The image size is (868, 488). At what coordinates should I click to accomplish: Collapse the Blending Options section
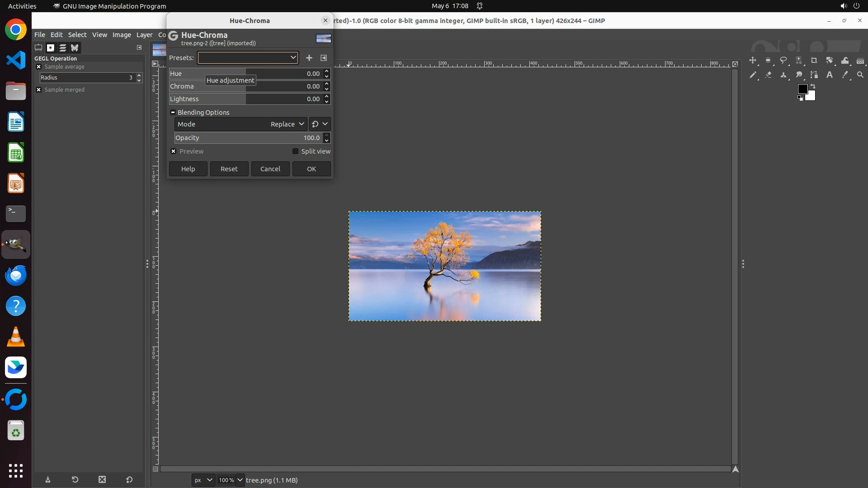tap(173, 113)
